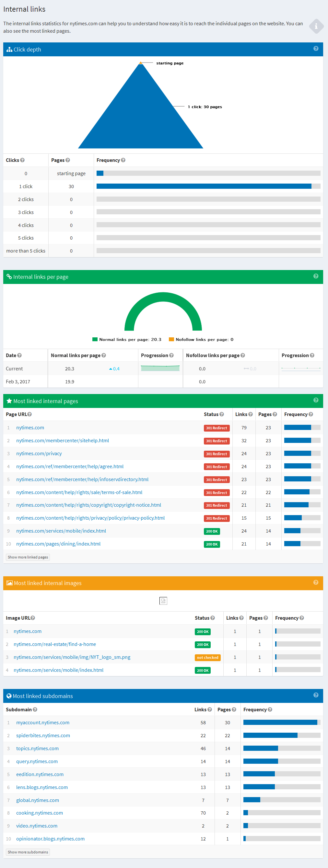Click the green Normal links legend swatch
The image size is (328, 868).
pos(95,339)
